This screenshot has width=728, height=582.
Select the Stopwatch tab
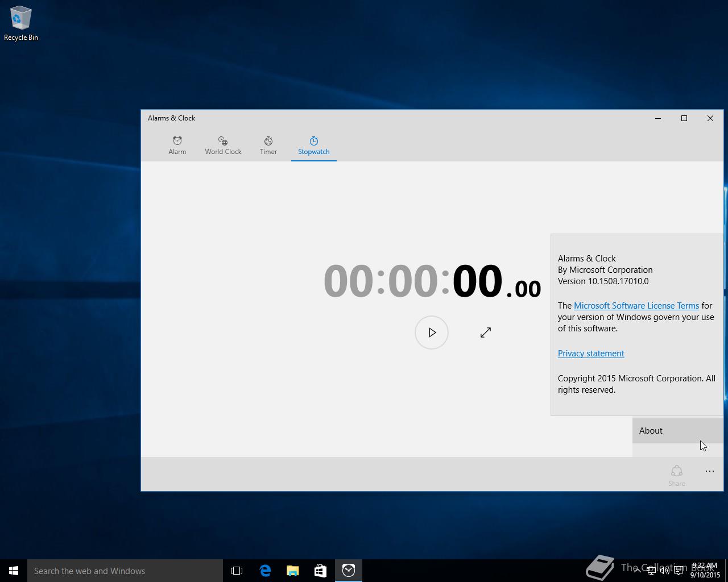[314, 145]
